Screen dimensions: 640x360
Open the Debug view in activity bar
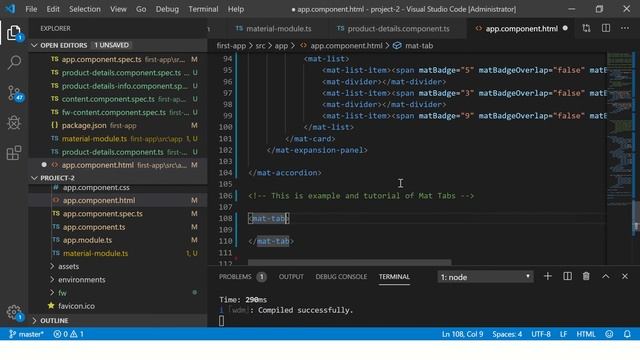14,123
